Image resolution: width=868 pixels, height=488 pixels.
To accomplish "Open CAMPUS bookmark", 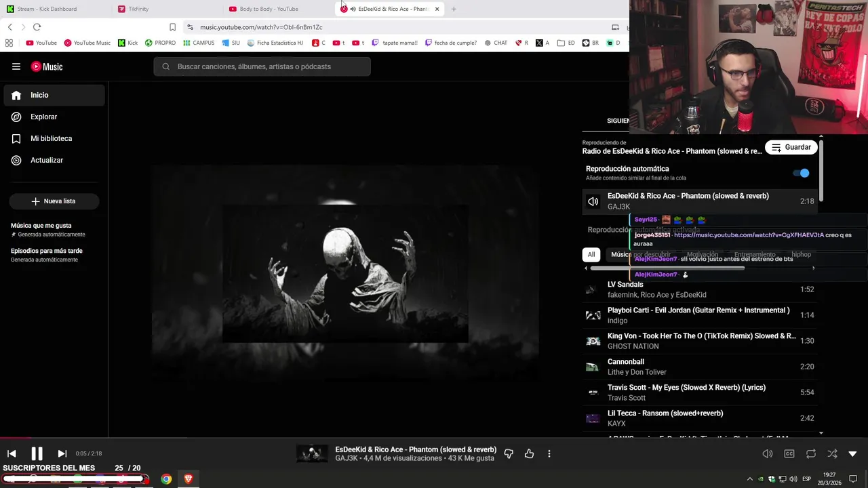I will click(198, 43).
